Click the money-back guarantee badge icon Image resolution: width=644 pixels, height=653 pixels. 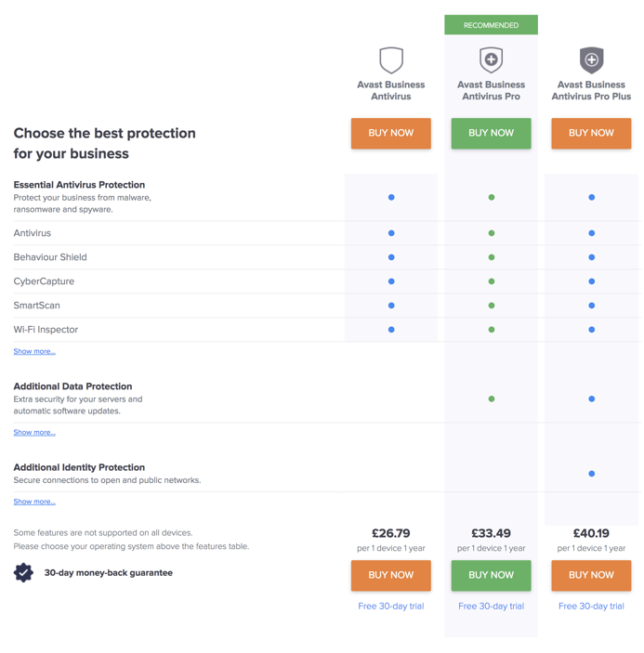24,573
